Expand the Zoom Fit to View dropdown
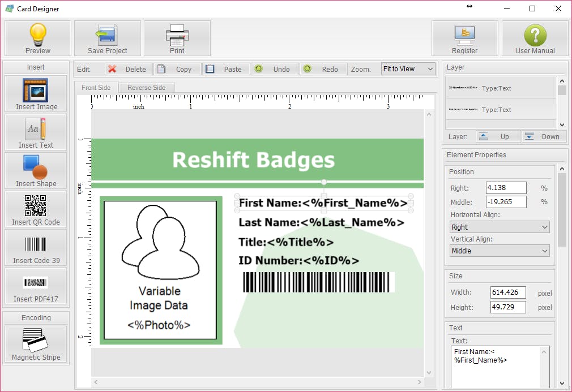This screenshot has width=572, height=392. point(408,69)
